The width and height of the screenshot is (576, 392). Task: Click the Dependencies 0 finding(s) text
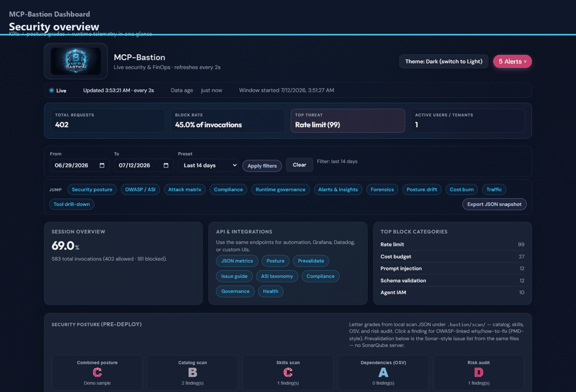[x=383, y=383]
